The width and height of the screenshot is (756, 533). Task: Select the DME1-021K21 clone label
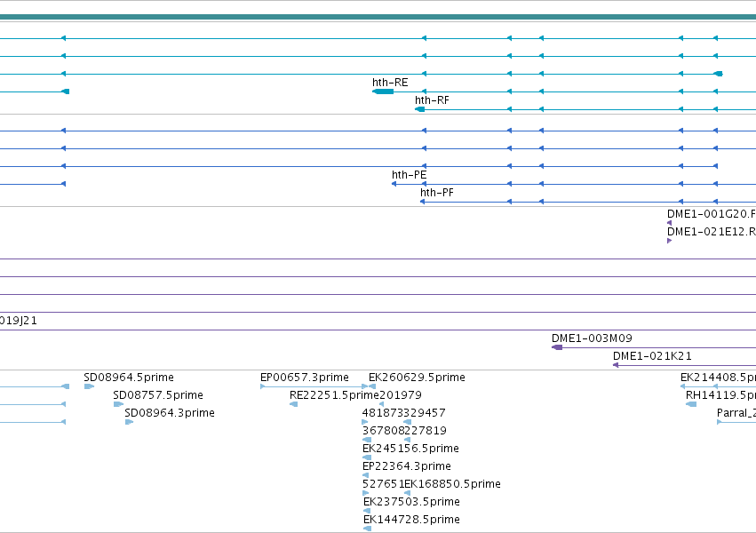pos(652,356)
